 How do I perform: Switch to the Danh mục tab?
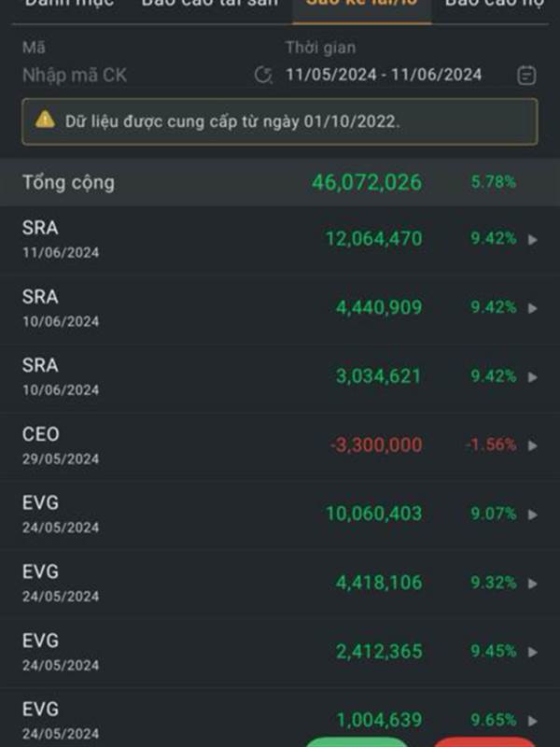69,5
